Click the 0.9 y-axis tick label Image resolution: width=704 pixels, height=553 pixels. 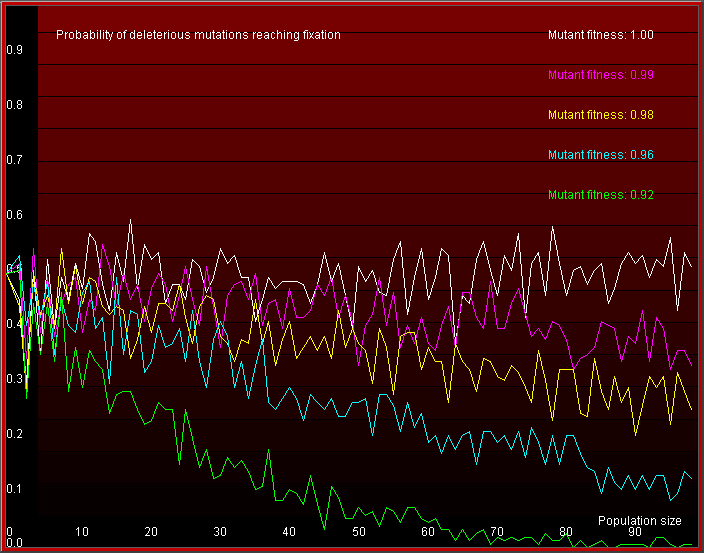(15, 50)
